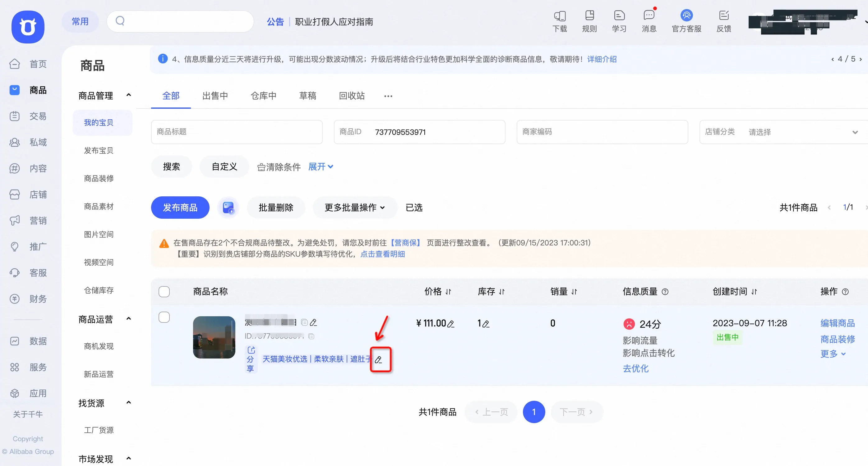Collapse the 商品管理 sidebar section
The height and width of the screenshot is (466, 868).
tap(128, 95)
